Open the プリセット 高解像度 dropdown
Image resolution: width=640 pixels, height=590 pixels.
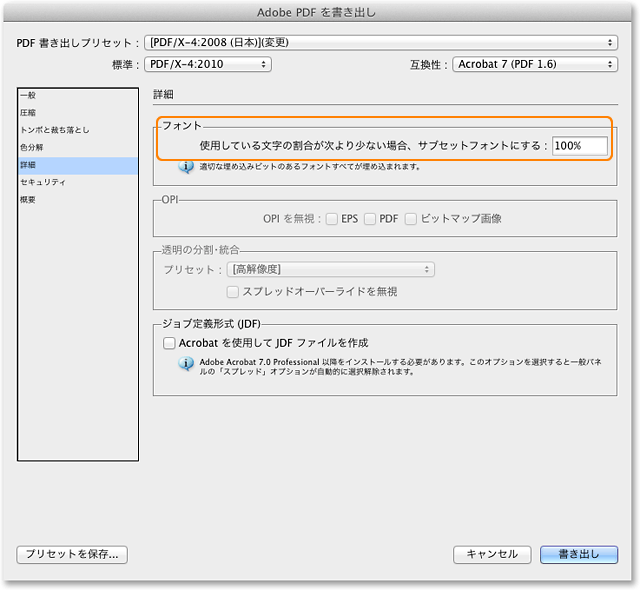331,269
